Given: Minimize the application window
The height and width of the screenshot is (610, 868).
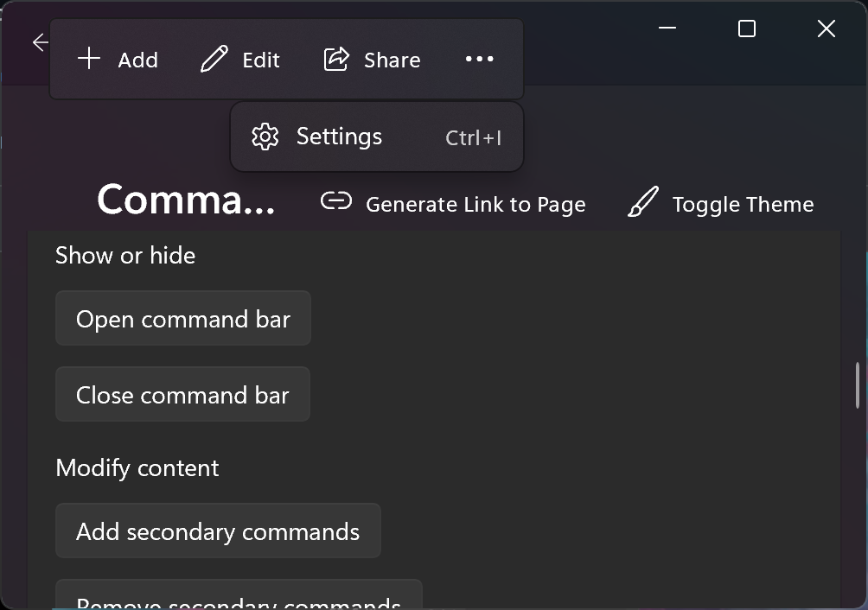Looking at the screenshot, I should click(x=667, y=29).
